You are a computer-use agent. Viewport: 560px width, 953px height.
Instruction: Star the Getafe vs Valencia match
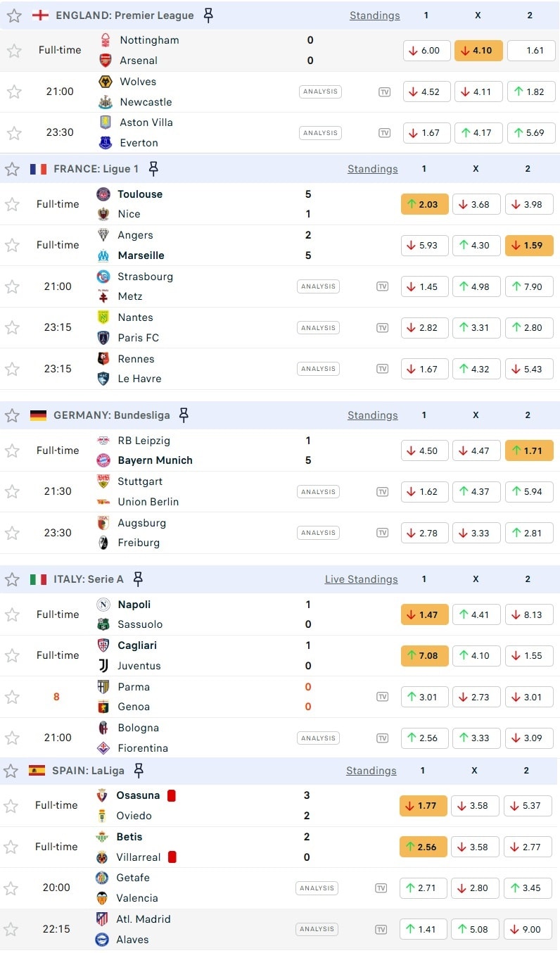(x=12, y=888)
